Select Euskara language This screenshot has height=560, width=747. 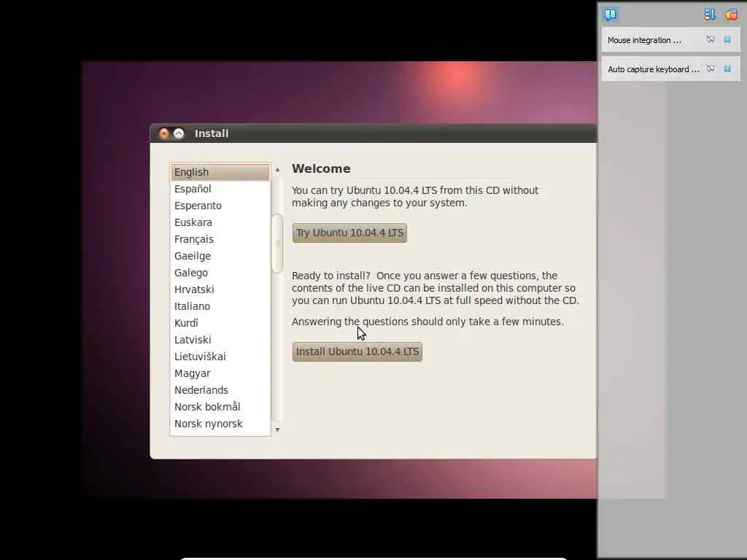220,222
